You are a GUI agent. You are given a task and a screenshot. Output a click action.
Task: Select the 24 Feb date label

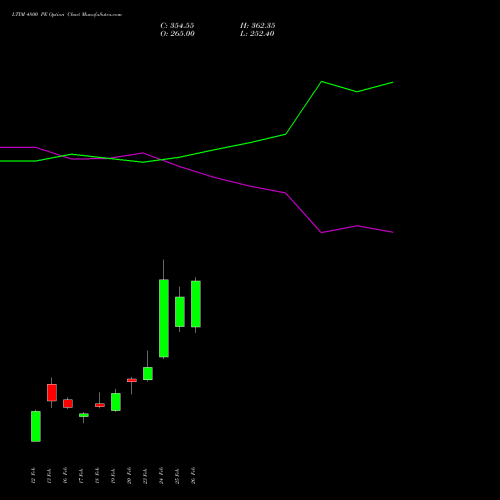(x=161, y=476)
